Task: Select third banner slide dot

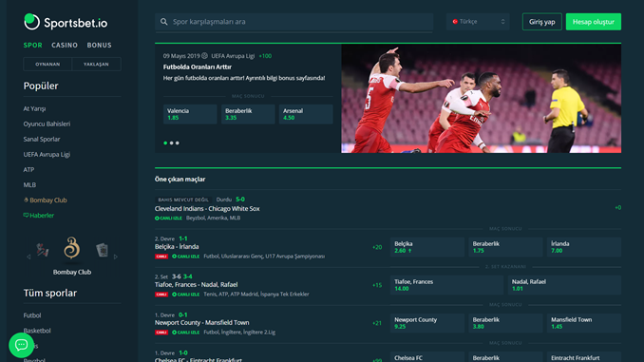Action: click(x=178, y=143)
